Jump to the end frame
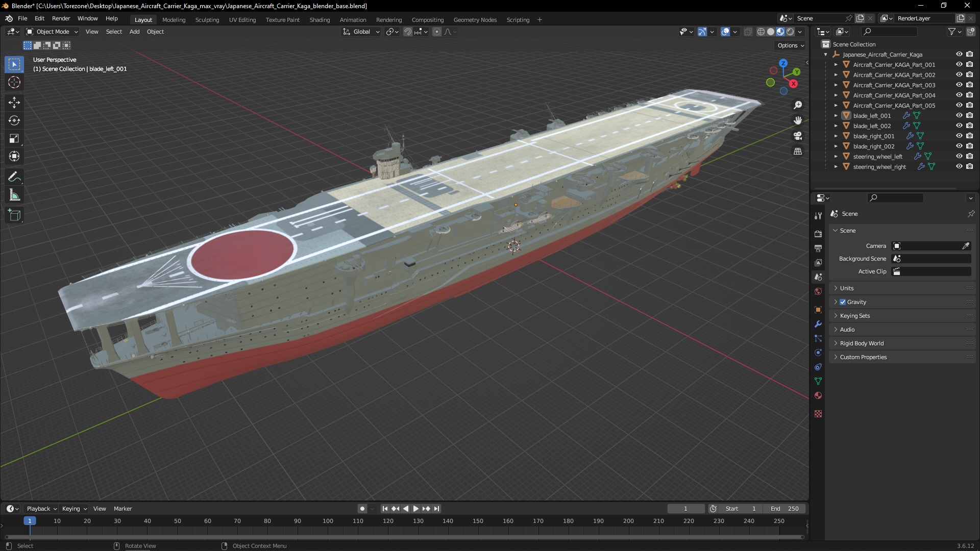Viewport: 980px width, 551px height. [x=436, y=509]
